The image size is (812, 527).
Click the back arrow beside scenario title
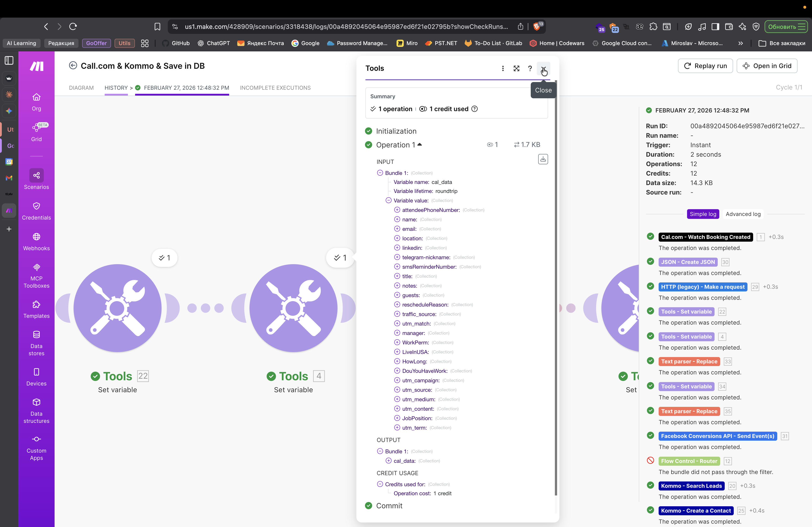pyautogui.click(x=73, y=65)
